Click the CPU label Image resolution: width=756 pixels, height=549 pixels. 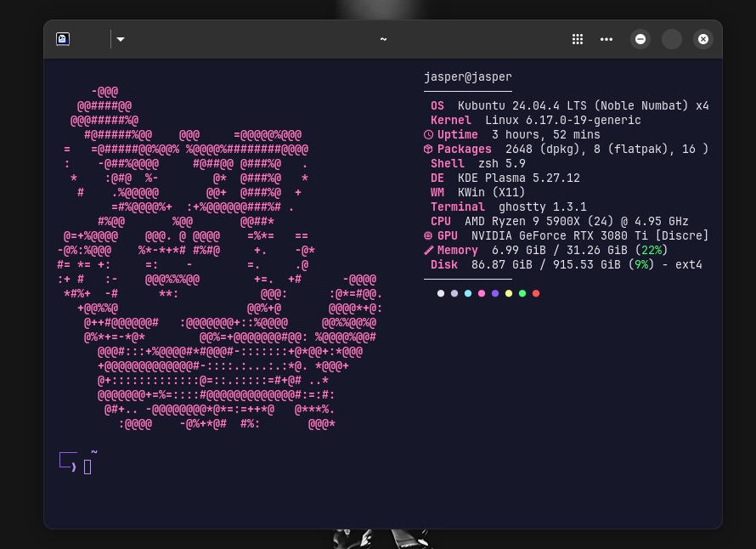[x=441, y=222]
